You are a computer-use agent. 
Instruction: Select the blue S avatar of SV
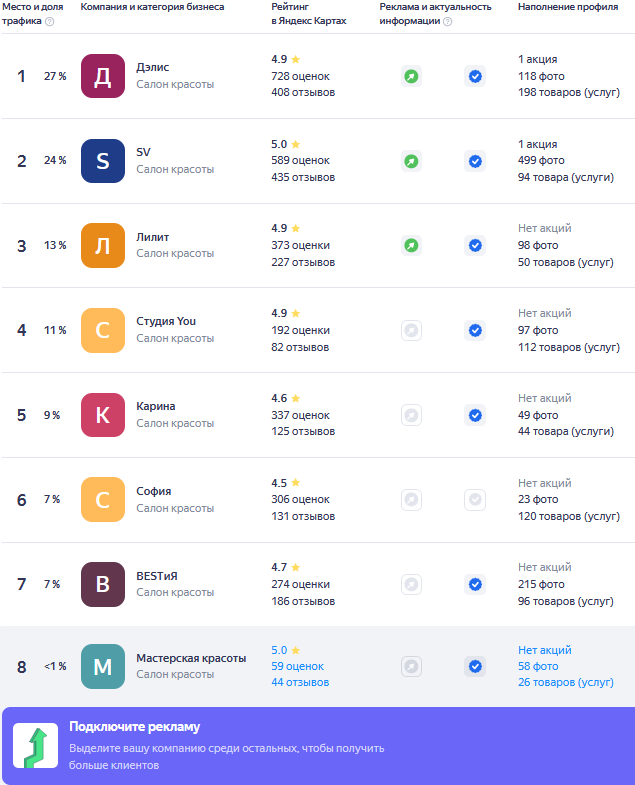coord(103,161)
